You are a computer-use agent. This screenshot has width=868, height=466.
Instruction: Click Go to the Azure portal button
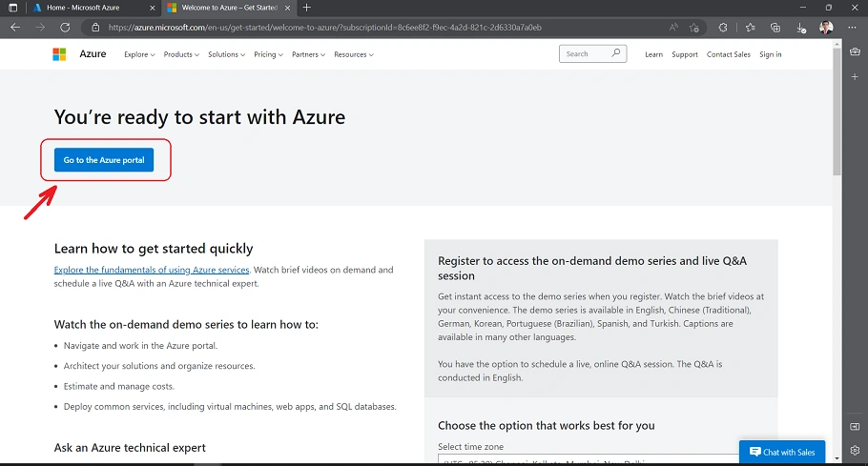pos(104,160)
